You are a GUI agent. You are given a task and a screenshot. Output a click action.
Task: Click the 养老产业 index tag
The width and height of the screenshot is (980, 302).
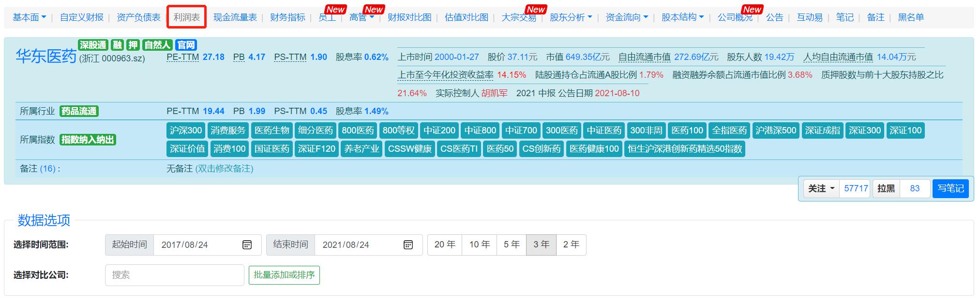(x=362, y=149)
